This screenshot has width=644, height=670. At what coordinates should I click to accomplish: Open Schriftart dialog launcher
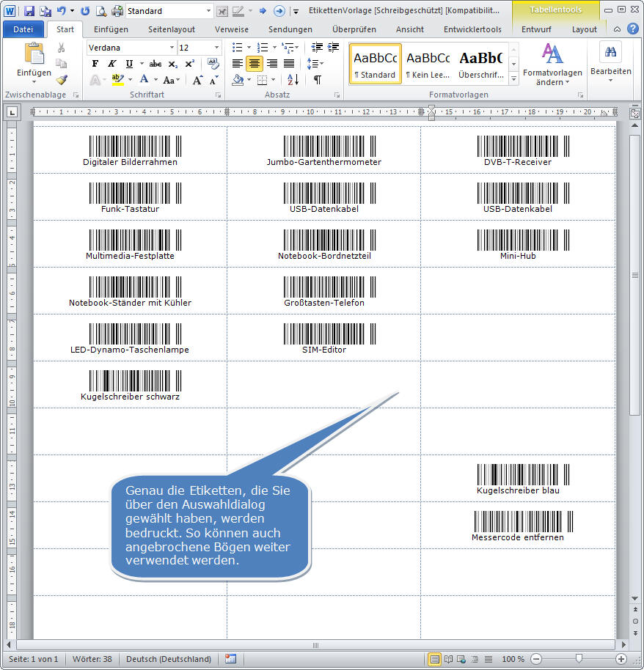[x=218, y=95]
